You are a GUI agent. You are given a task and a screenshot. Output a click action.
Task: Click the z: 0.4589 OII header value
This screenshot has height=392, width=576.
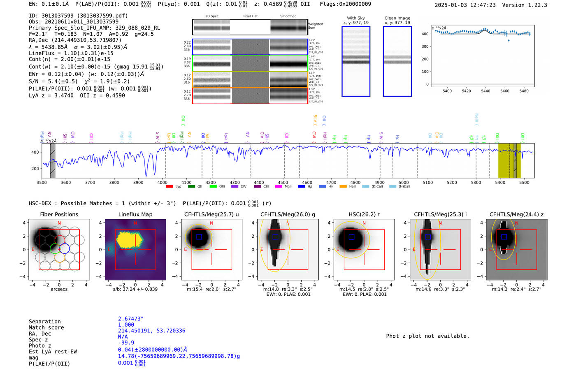[282, 4]
